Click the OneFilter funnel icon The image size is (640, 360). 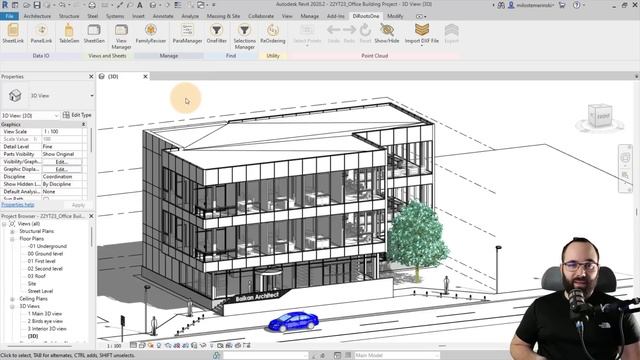point(216,30)
